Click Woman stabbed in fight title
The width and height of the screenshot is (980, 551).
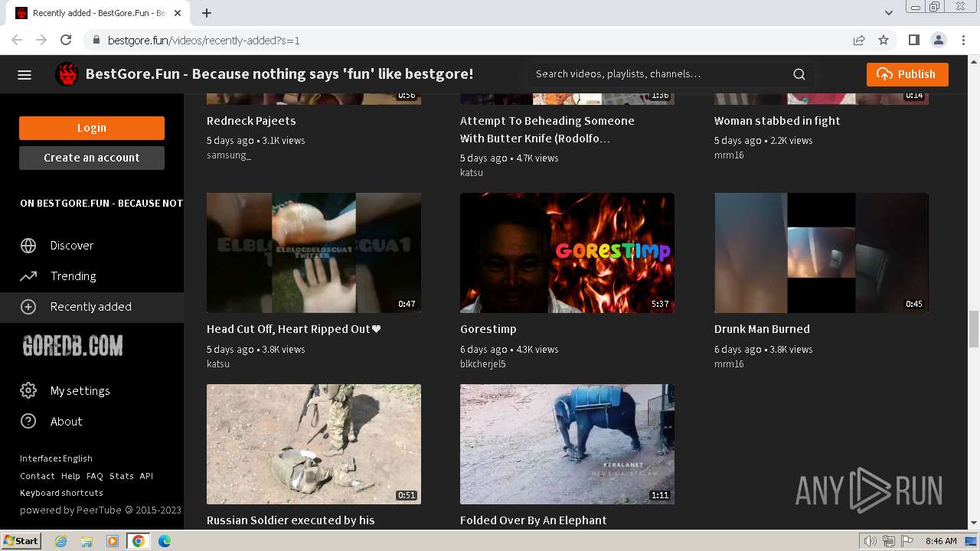click(777, 121)
